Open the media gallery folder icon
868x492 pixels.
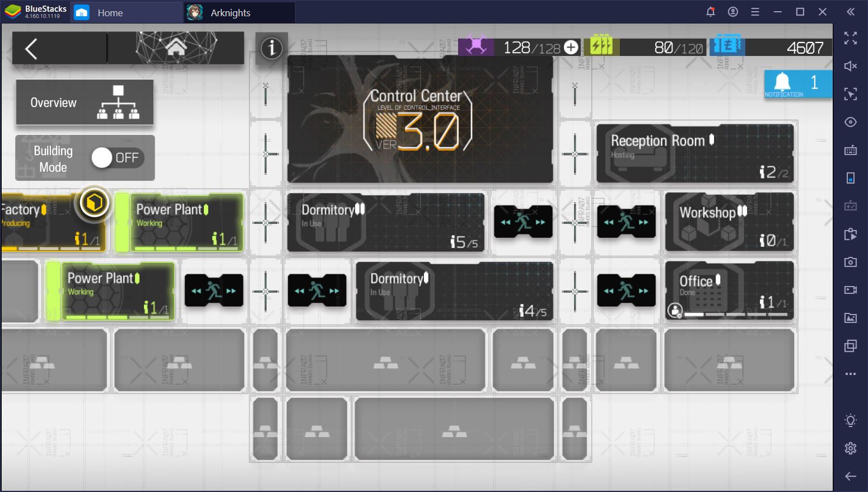851,318
